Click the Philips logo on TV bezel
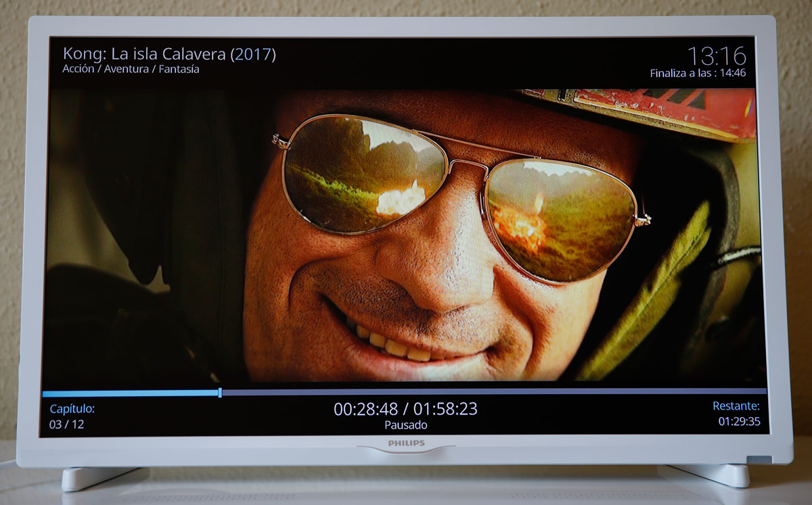Viewport: 812px width, 505px height. (406, 443)
